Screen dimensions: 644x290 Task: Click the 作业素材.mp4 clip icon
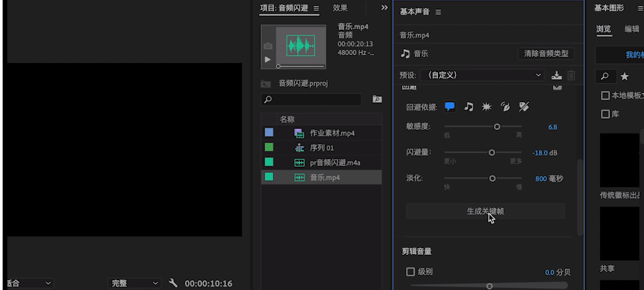click(x=300, y=133)
